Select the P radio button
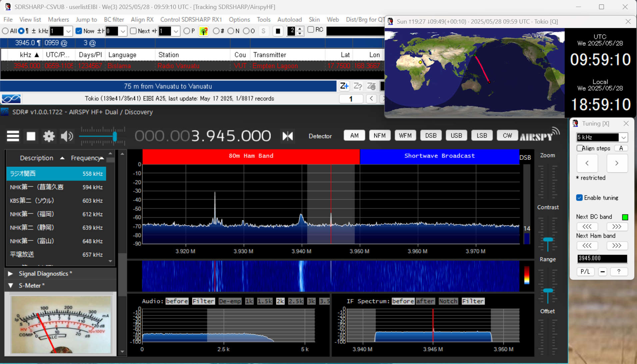The image size is (637, 364). [187, 31]
